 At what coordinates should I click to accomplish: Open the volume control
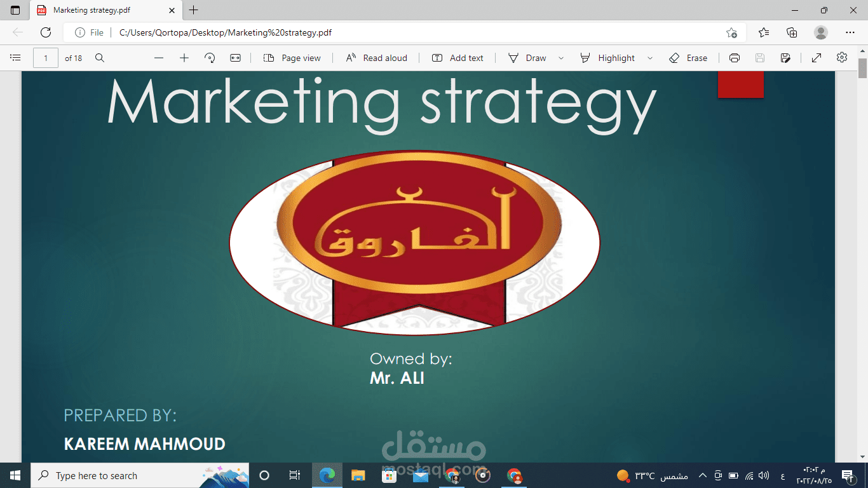click(x=764, y=475)
